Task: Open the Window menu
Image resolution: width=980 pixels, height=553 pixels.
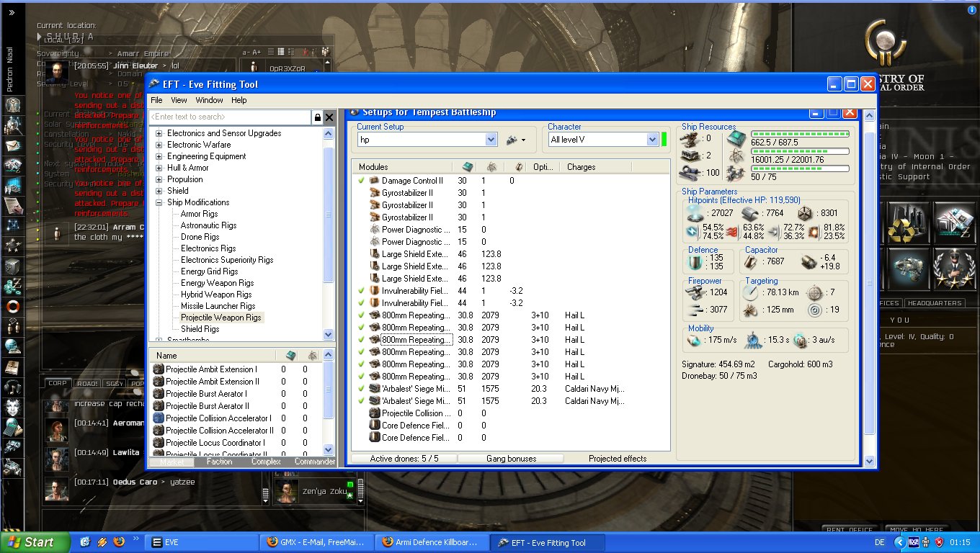Action: [209, 100]
